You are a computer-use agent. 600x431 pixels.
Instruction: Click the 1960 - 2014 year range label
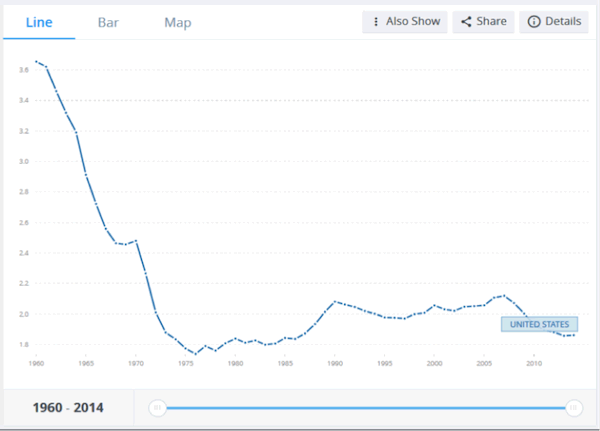(x=66, y=407)
